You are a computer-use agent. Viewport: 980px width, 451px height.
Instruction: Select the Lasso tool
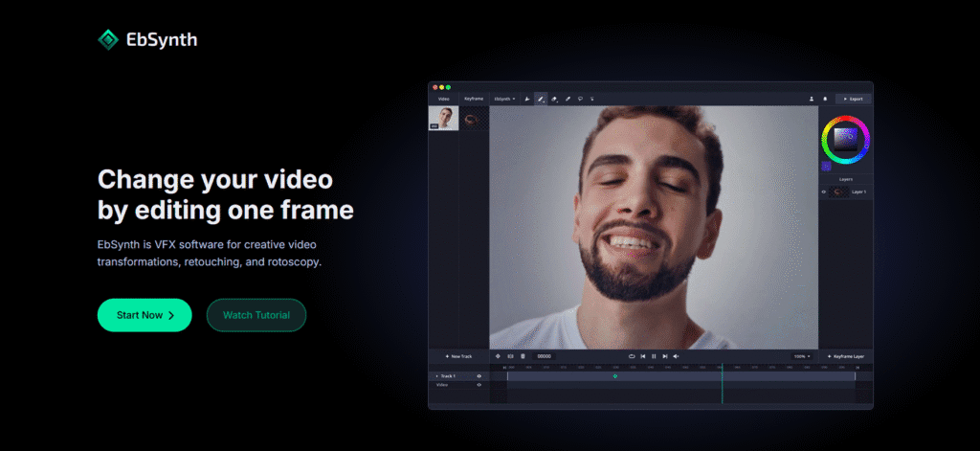[580, 99]
